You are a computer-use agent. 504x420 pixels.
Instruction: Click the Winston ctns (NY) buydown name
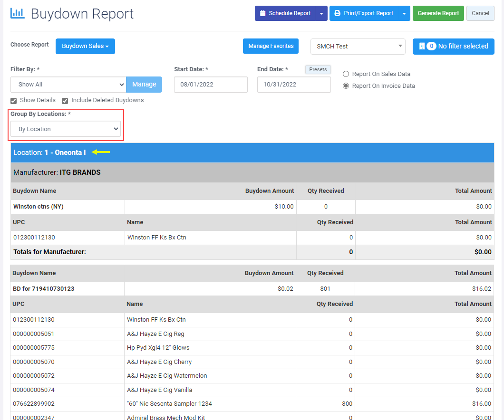click(38, 207)
